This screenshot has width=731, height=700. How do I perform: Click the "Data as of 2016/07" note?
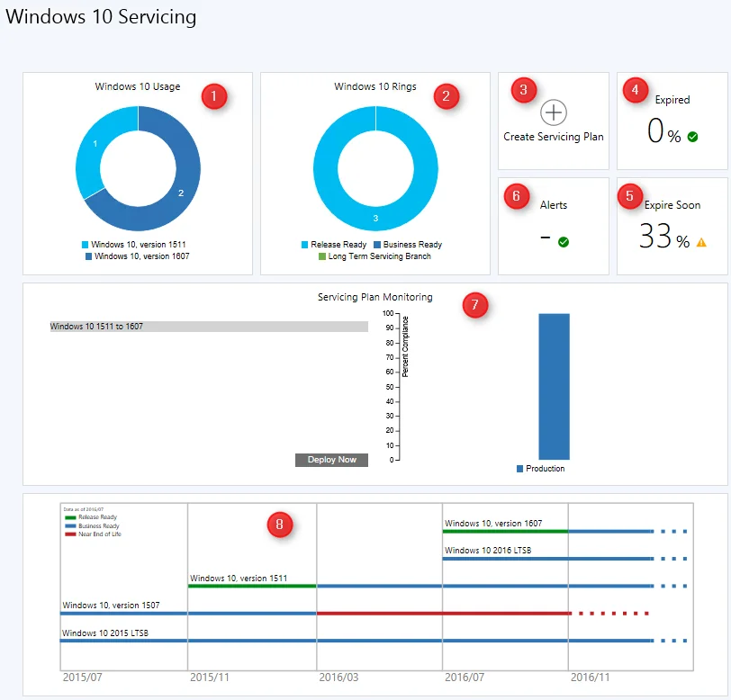[x=84, y=509]
